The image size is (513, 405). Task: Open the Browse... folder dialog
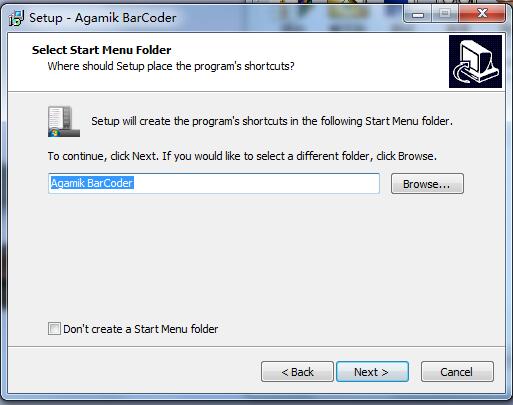pyautogui.click(x=427, y=184)
